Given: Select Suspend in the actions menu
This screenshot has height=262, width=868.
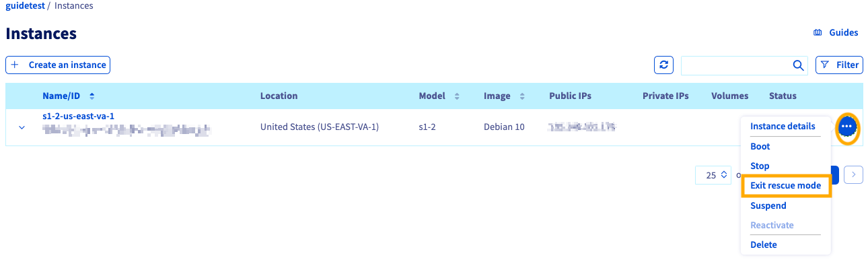Looking at the screenshot, I should point(768,205).
